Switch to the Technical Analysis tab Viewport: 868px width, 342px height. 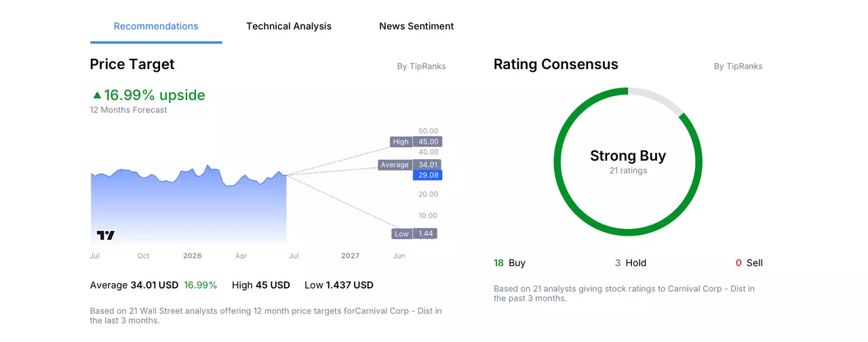(x=289, y=26)
